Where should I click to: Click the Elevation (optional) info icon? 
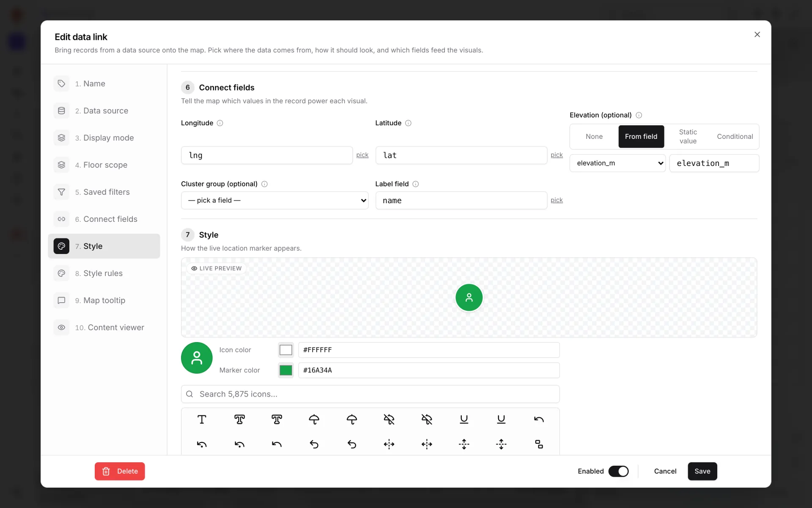coord(639,115)
